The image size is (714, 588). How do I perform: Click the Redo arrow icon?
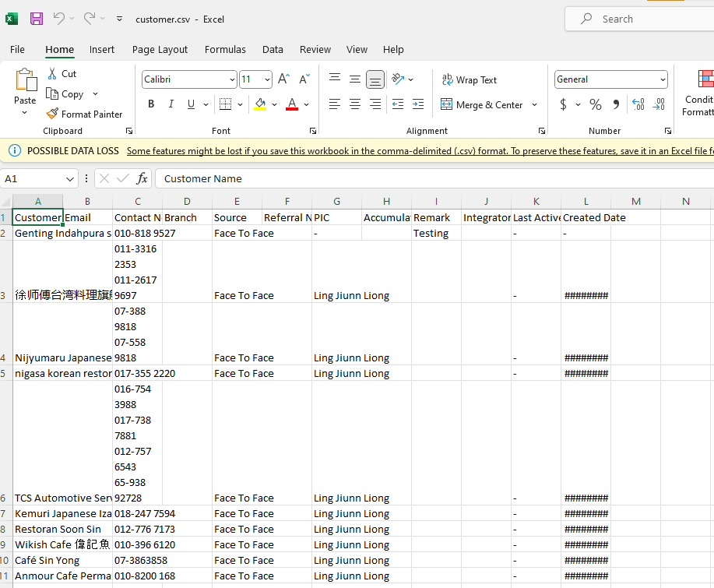90,18
